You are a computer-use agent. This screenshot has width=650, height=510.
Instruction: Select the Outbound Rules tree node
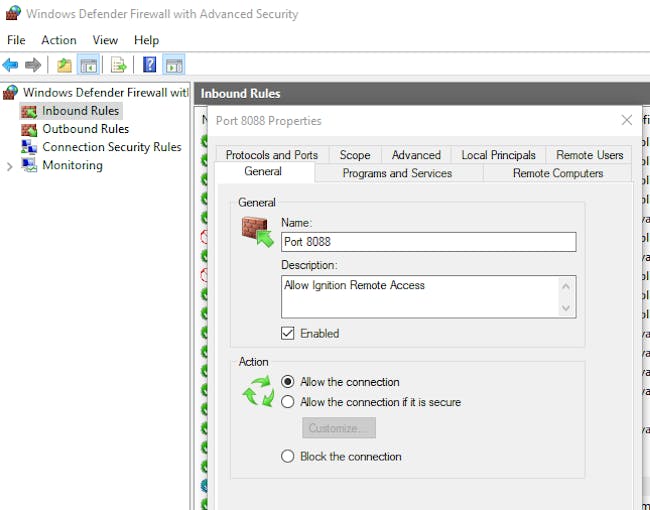[x=85, y=129]
